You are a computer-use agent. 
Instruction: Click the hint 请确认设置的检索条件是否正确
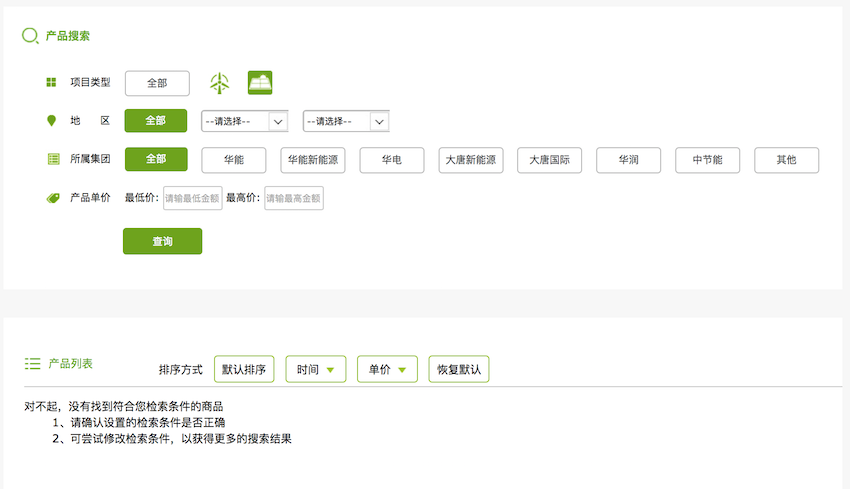point(147,422)
